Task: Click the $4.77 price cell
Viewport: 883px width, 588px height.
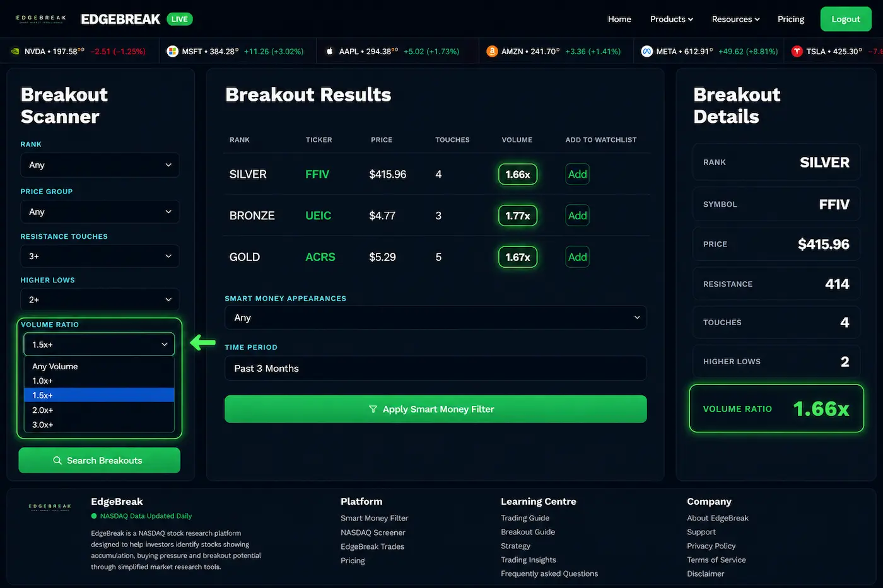Action: 382,216
